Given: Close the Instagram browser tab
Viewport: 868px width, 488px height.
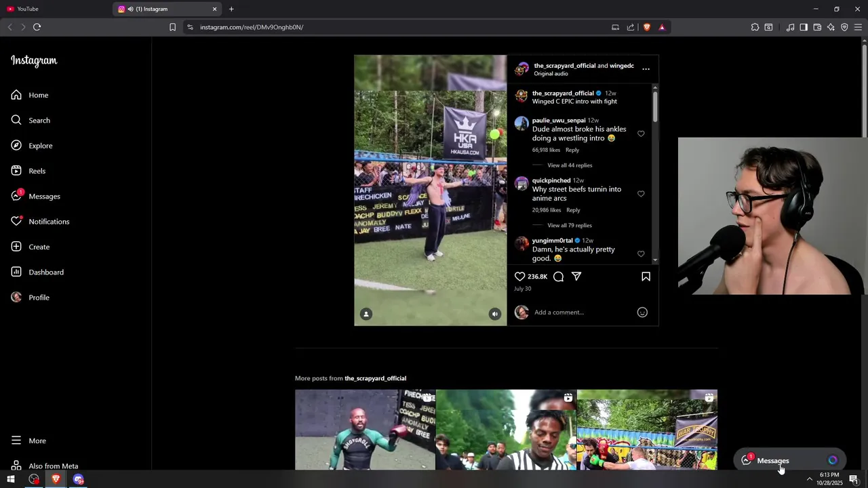Looking at the screenshot, I should [x=215, y=9].
